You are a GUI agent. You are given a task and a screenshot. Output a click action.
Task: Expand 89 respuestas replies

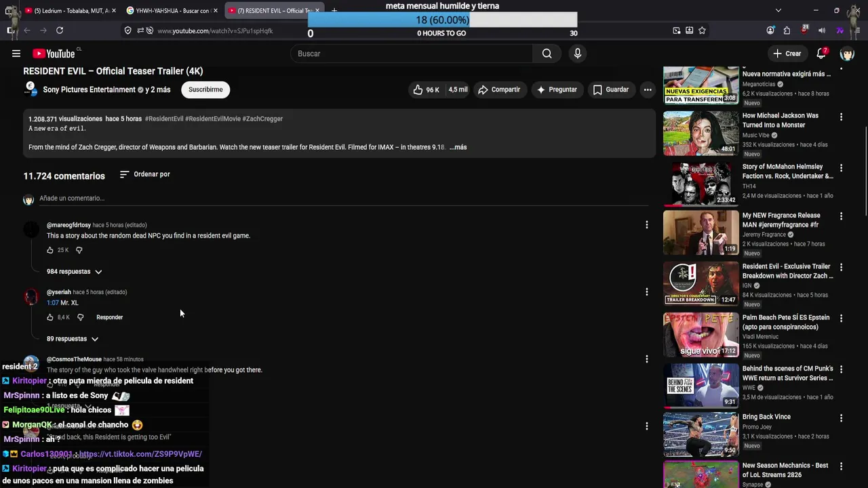pos(72,339)
